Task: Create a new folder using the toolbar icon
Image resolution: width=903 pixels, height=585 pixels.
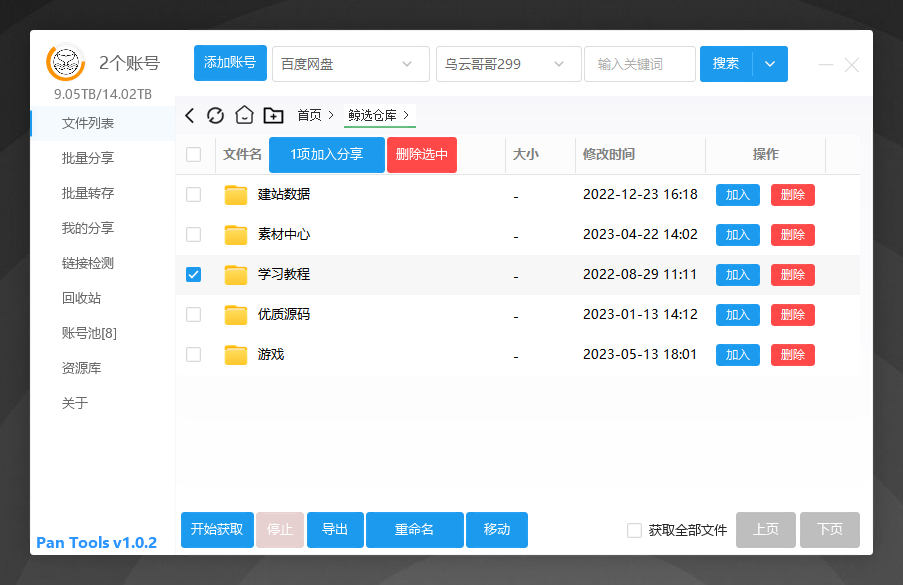Action: click(x=272, y=115)
